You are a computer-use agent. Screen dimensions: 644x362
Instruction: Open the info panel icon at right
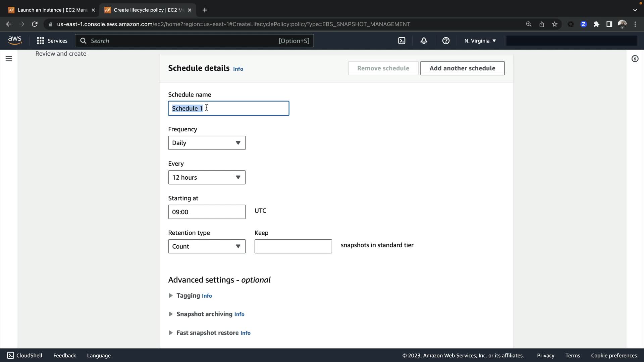[x=635, y=59]
